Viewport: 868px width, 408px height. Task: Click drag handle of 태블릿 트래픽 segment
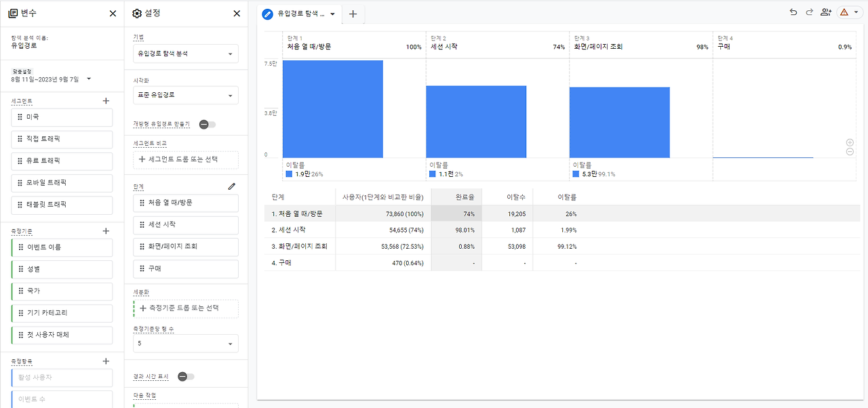point(20,204)
